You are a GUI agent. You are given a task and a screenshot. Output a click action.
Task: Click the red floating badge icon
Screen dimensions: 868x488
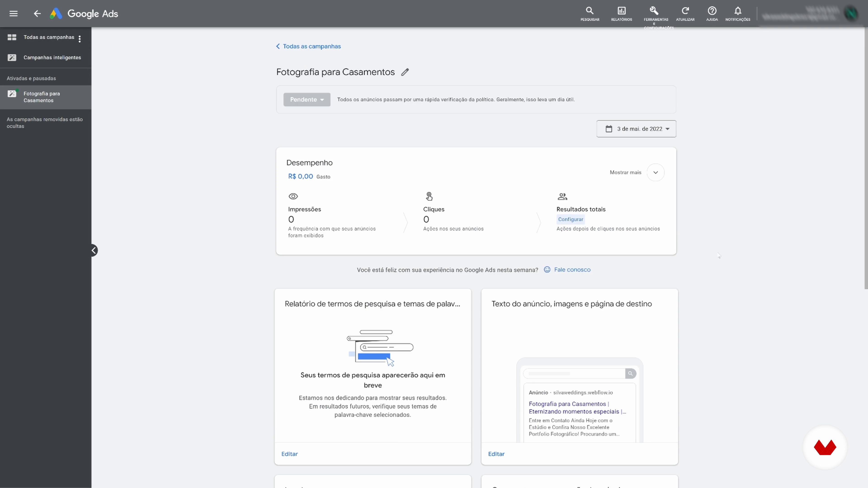825,447
